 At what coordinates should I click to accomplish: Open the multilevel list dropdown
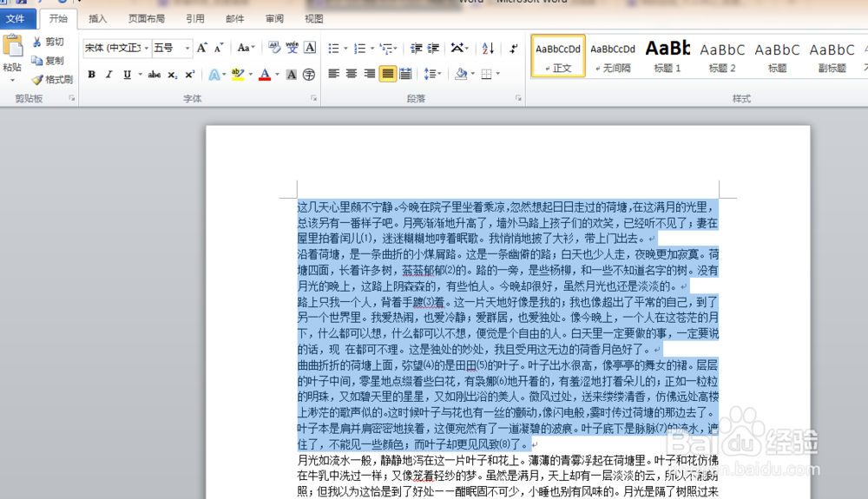tap(389, 48)
